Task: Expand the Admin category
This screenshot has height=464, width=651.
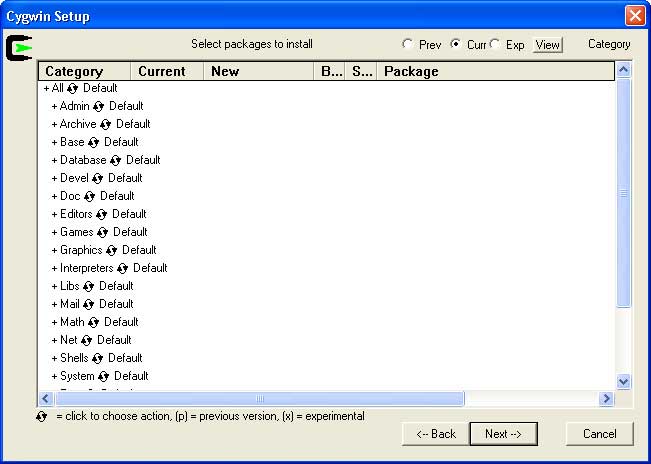Action: click(x=54, y=107)
